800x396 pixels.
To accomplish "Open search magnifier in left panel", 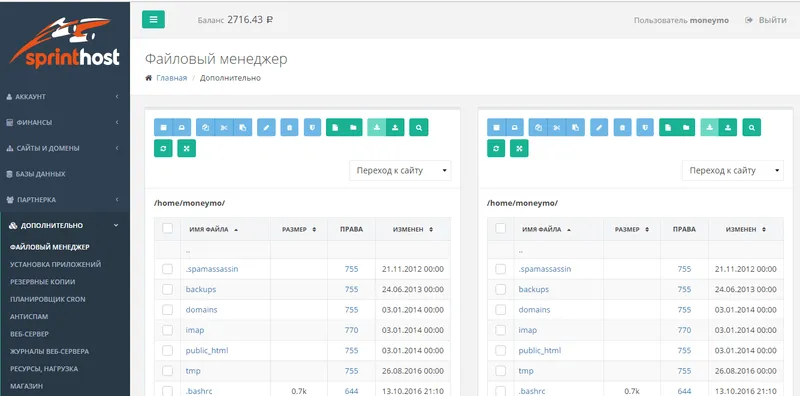I will [x=419, y=127].
